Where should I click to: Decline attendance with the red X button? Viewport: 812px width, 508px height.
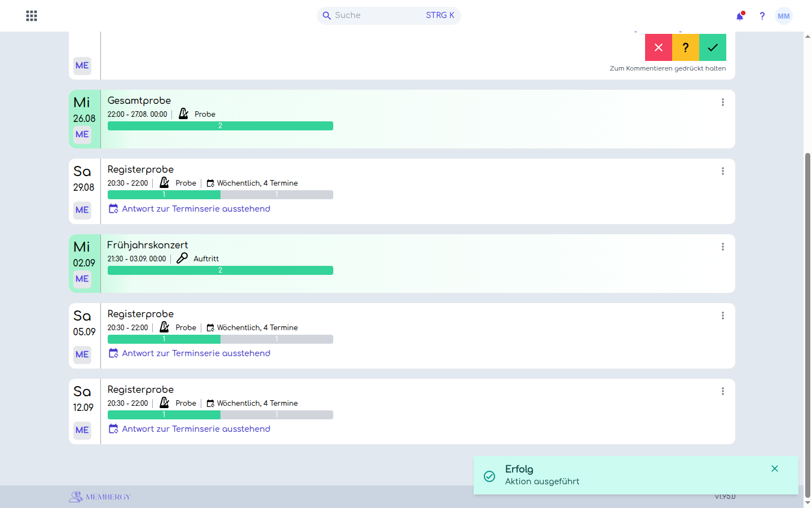[659, 47]
